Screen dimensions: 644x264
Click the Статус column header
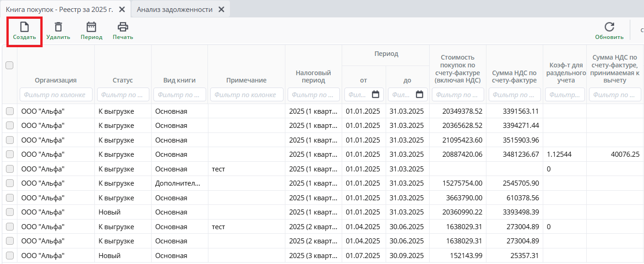point(122,80)
